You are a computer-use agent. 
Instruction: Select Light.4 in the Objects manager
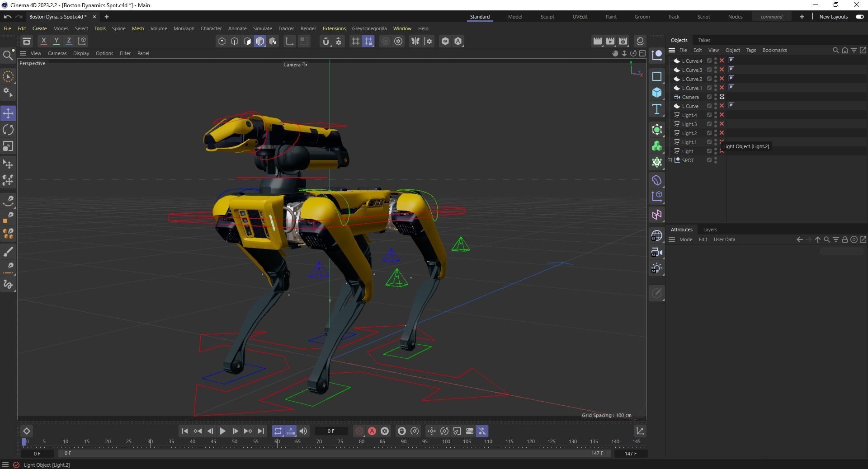[689, 115]
